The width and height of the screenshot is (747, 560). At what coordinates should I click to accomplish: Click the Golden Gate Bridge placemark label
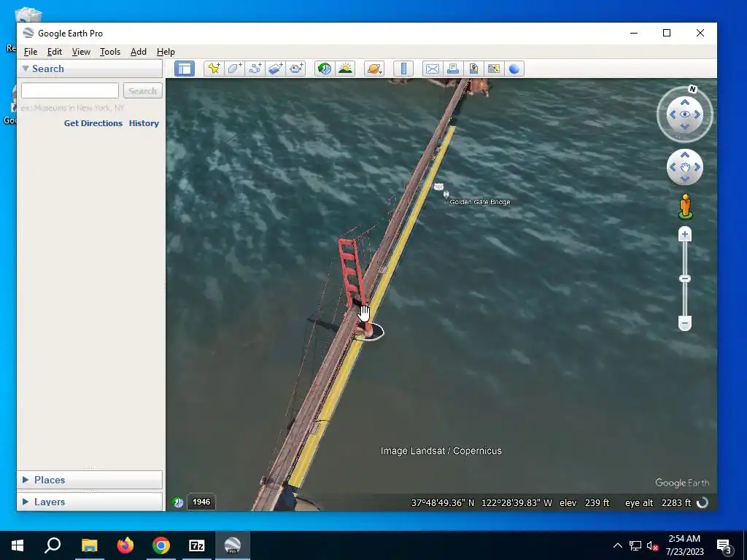point(480,202)
